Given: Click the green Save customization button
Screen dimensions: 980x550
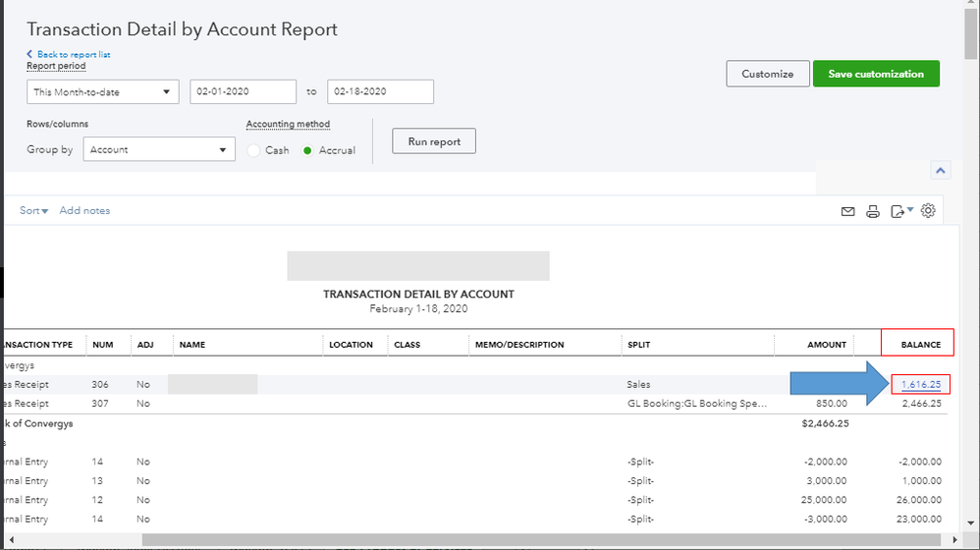Looking at the screenshot, I should (x=876, y=74).
